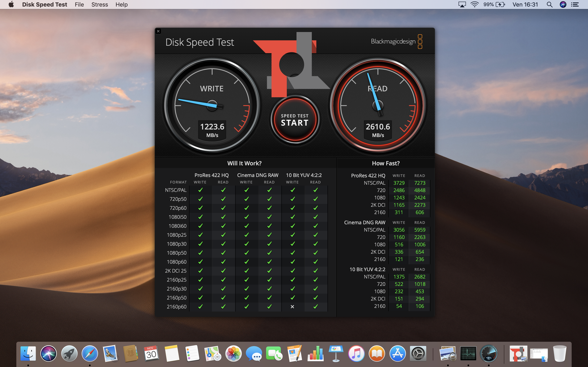Launch Keynote from the dock
The width and height of the screenshot is (588, 367).
(336, 353)
